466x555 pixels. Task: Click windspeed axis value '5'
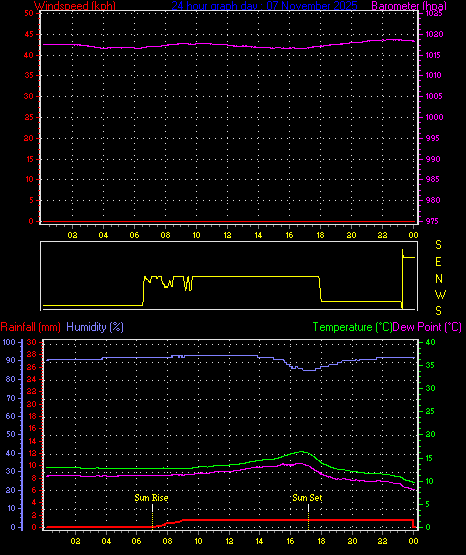[31, 200]
